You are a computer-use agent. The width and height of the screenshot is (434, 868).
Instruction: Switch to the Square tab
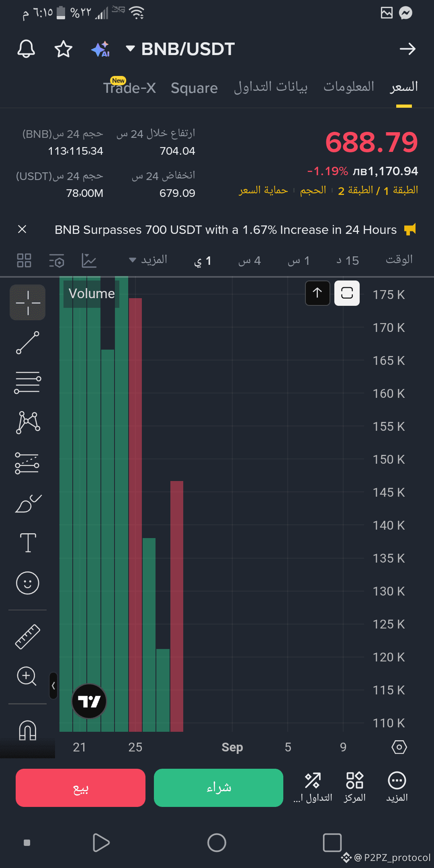(x=194, y=88)
